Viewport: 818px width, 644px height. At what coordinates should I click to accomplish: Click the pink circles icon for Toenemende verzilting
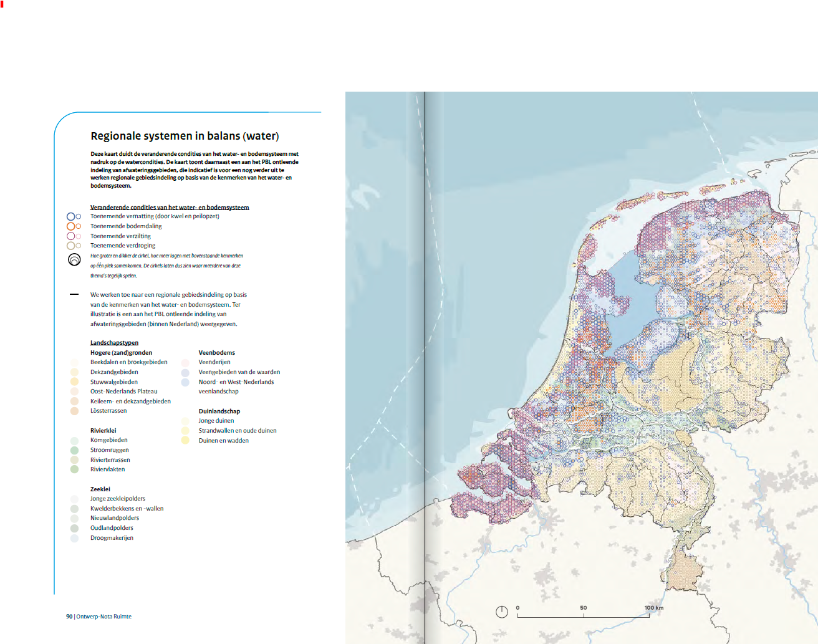click(x=74, y=236)
